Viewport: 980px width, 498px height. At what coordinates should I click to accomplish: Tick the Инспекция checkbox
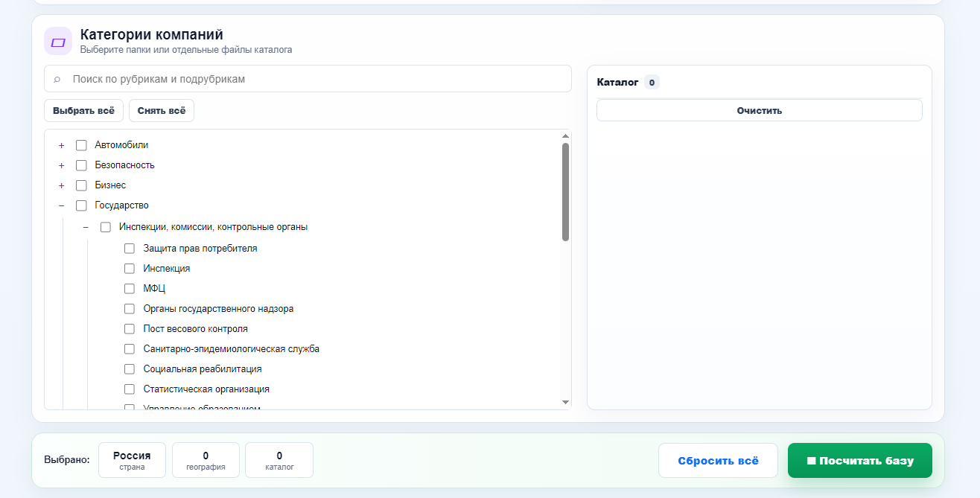pos(130,269)
